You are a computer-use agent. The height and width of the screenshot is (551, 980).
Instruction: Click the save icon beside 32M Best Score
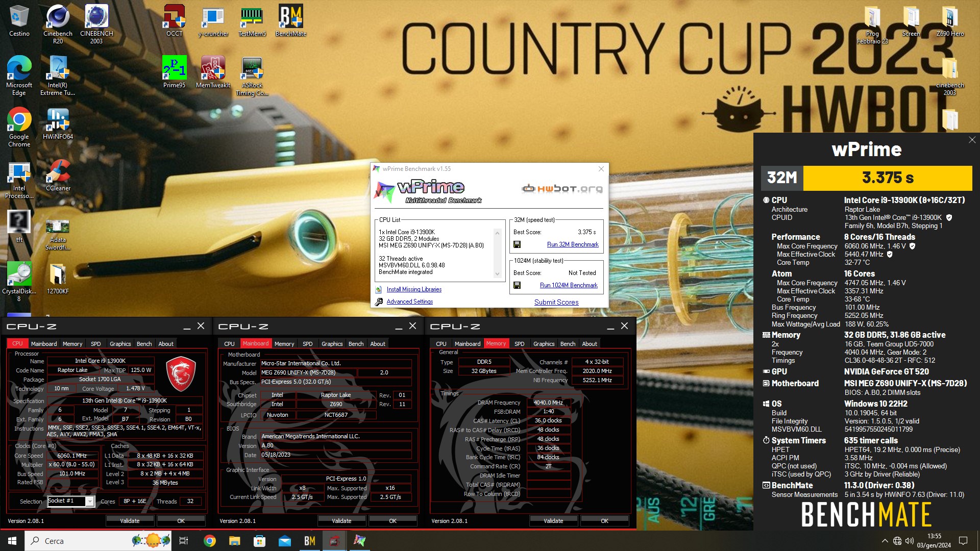pyautogui.click(x=517, y=244)
